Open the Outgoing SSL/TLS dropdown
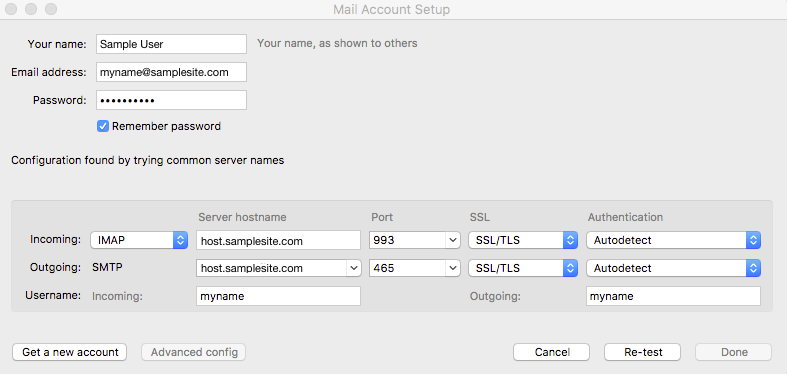 (522, 268)
